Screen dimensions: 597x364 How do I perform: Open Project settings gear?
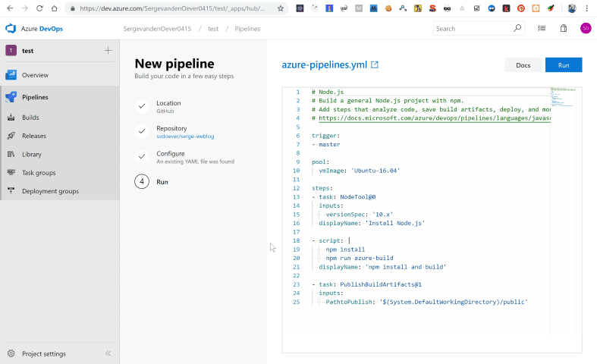tap(11, 353)
